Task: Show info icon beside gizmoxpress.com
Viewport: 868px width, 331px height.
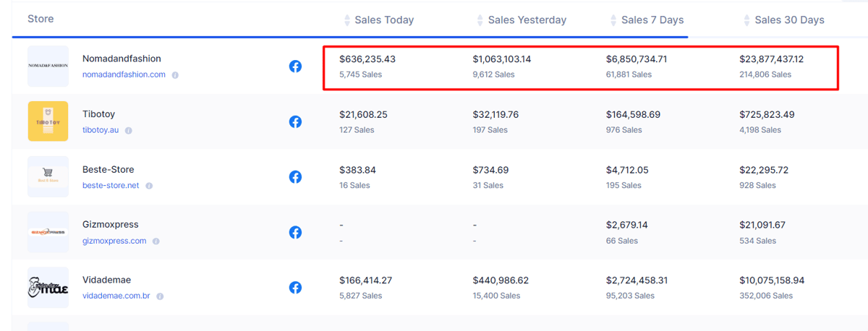Action: [x=156, y=241]
